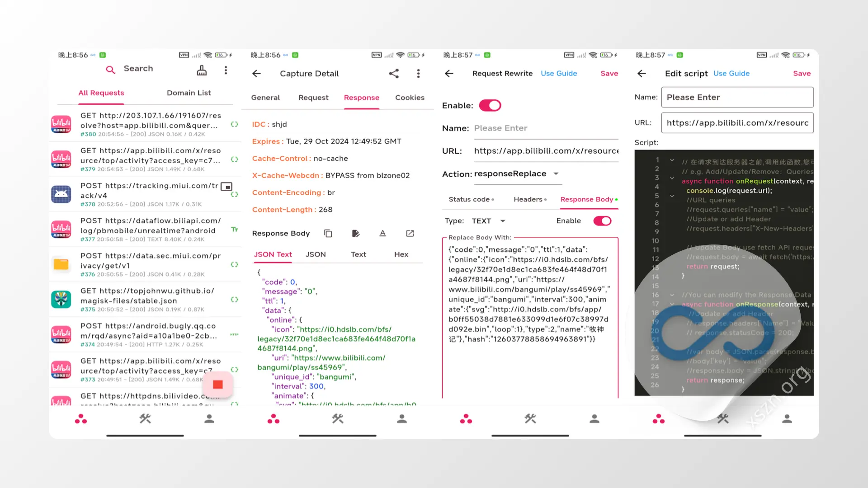Image resolution: width=868 pixels, height=488 pixels.
Task: Tap folder icon of data.sec.miui.com request
Action: (x=61, y=264)
